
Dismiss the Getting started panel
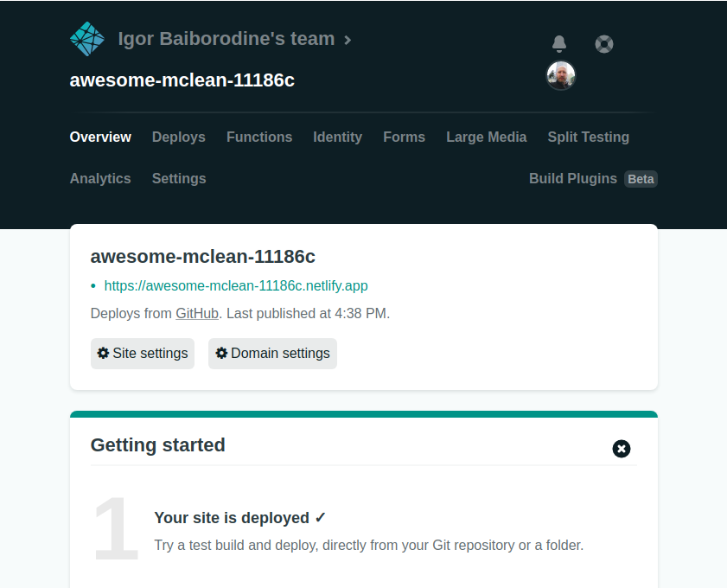coord(622,449)
